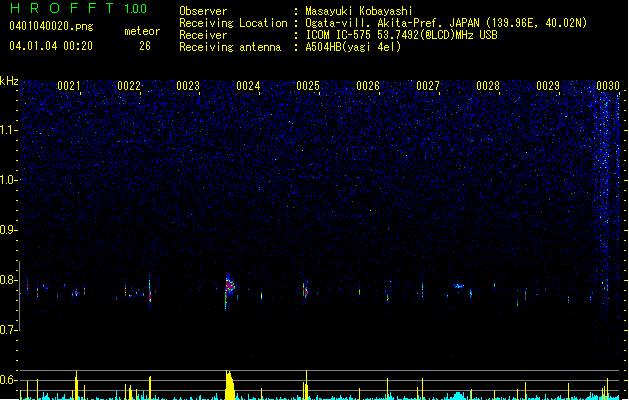Click observer name Masayuki Kobayashi

[359, 11]
